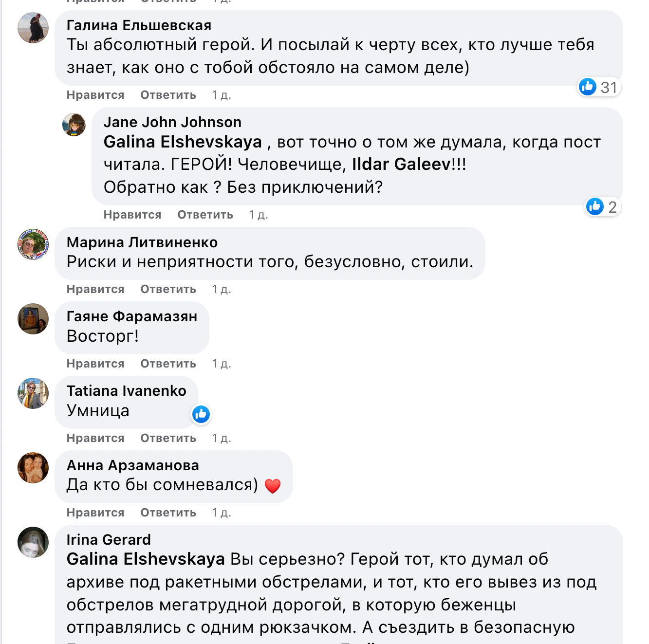The height and width of the screenshot is (644, 649).
Task: Click like reaction icon on Tatiana's comment
Action: (201, 414)
